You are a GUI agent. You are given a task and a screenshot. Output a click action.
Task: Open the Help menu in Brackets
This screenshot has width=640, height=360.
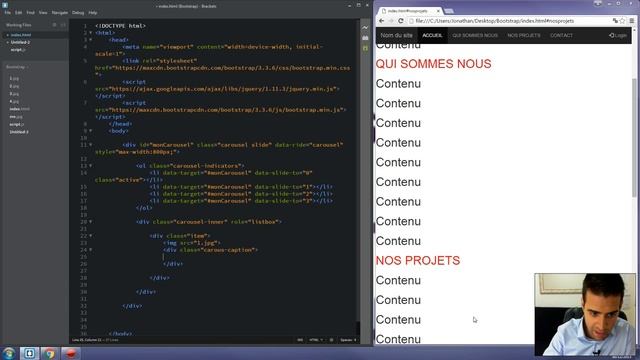click(x=93, y=13)
